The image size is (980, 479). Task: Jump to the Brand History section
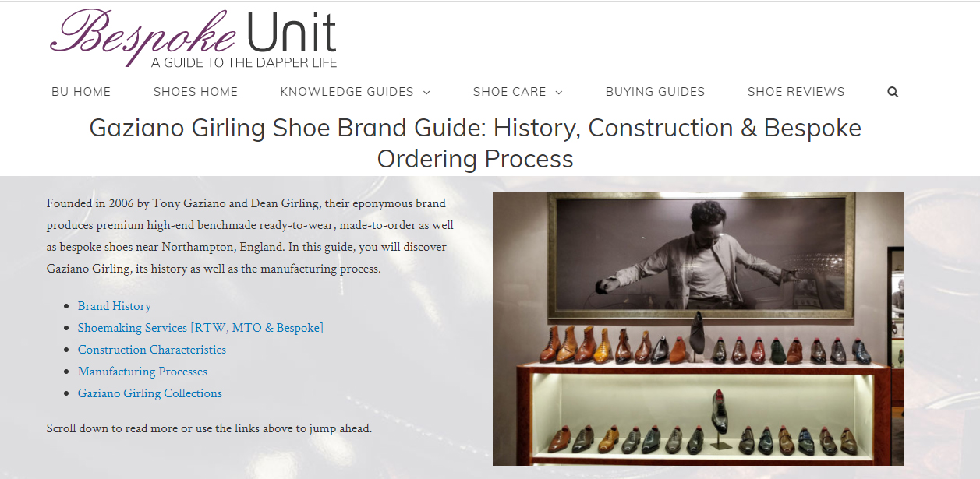115,306
